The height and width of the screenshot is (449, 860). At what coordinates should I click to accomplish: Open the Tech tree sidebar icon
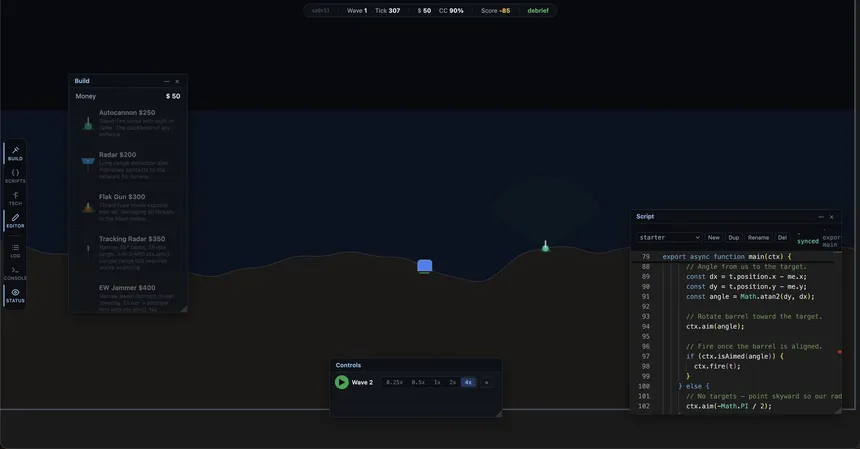point(15,198)
